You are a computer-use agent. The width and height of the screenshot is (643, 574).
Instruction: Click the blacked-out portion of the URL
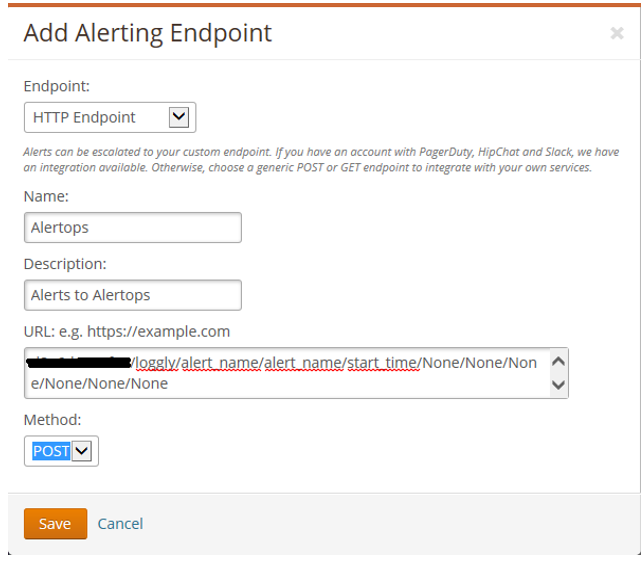80,362
